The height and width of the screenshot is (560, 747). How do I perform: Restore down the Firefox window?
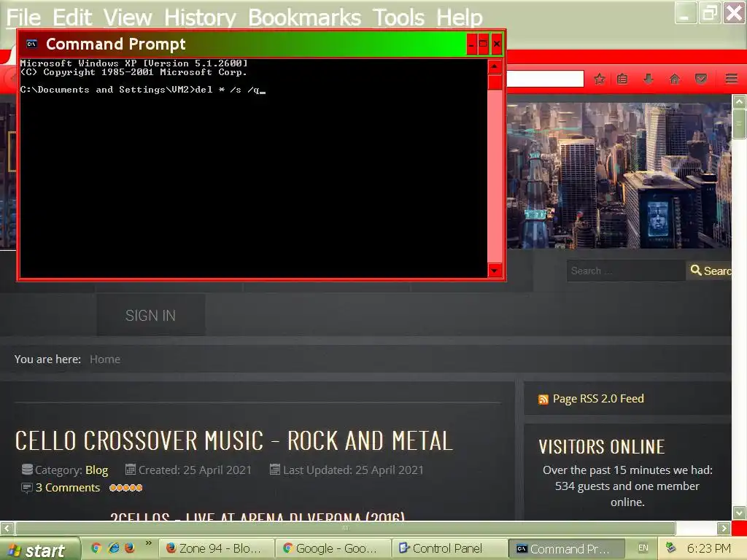point(709,13)
